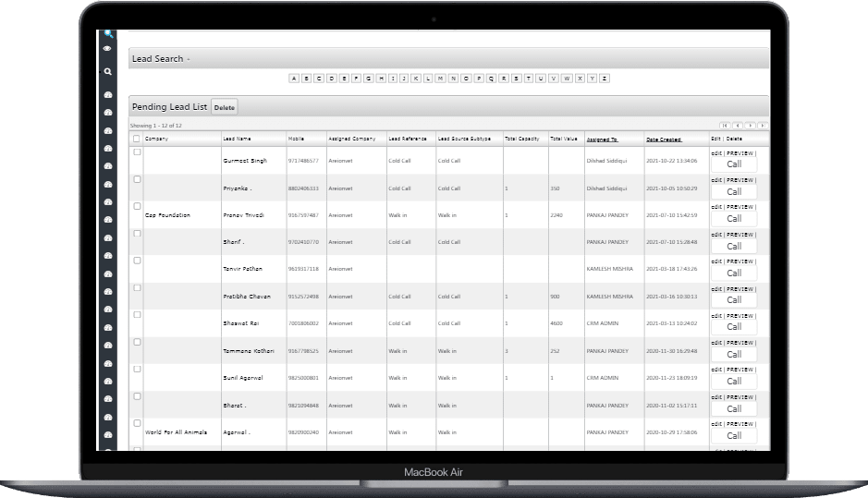Screen dimensions: 868x498
Task: Jump to last page of lead list
Action: [x=763, y=126]
